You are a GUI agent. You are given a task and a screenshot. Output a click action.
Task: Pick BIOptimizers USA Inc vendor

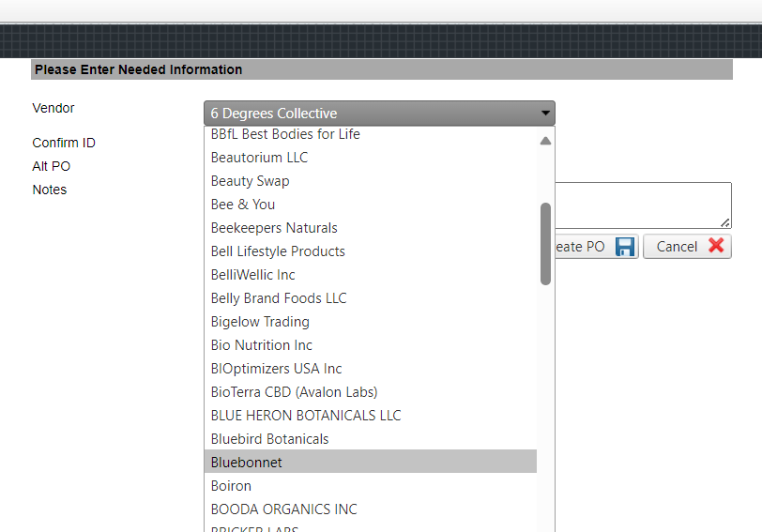(371, 368)
